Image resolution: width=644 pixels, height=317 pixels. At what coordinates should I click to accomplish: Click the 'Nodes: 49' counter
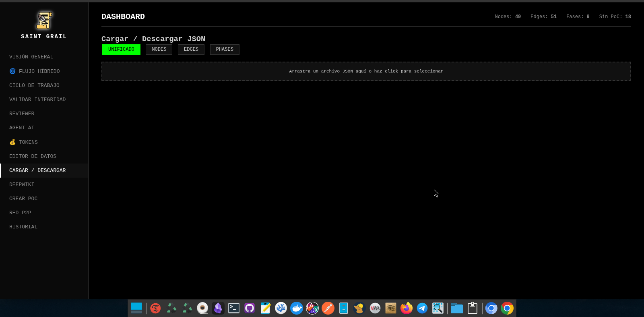click(508, 17)
